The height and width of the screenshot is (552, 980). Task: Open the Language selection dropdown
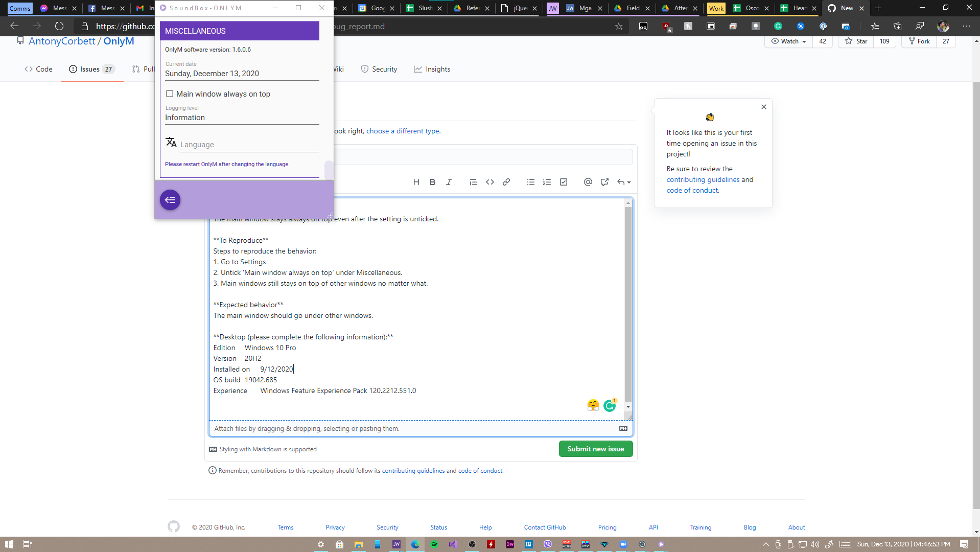click(249, 144)
